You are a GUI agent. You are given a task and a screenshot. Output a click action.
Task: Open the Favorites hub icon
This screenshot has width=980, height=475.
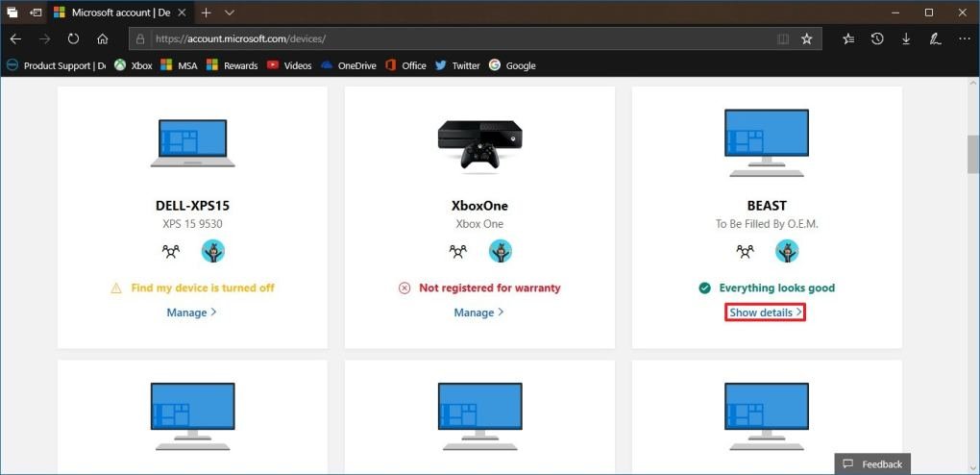coord(848,39)
